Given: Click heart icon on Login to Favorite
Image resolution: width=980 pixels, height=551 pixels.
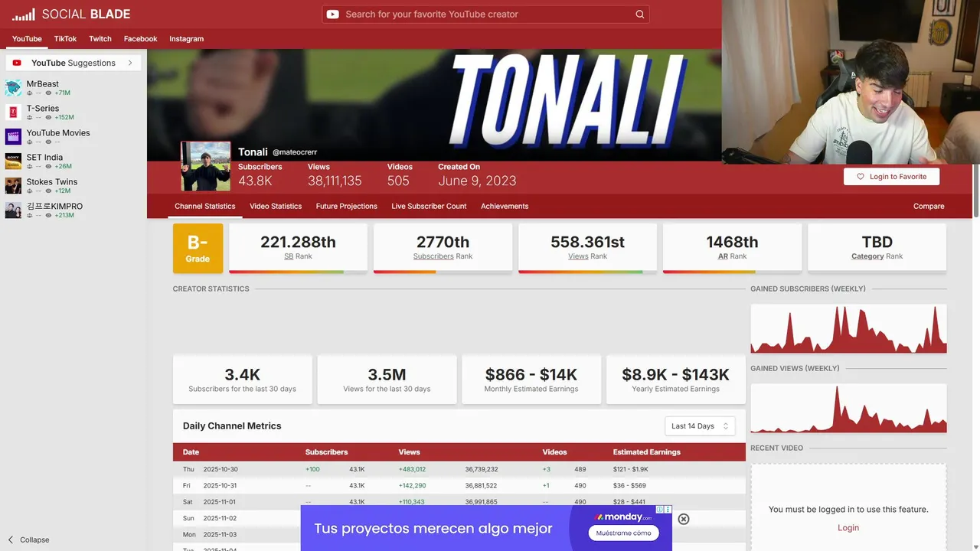Looking at the screenshot, I should click(861, 177).
